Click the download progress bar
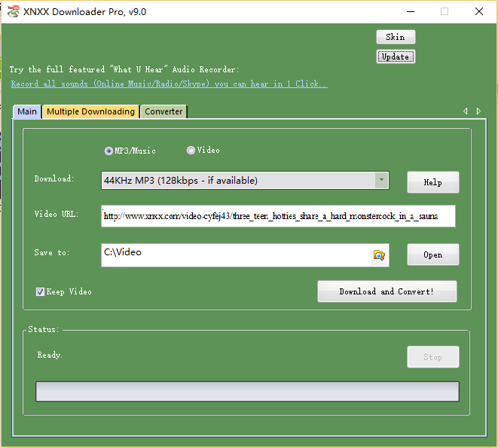Viewport: 498px width, 448px height. coord(247,392)
